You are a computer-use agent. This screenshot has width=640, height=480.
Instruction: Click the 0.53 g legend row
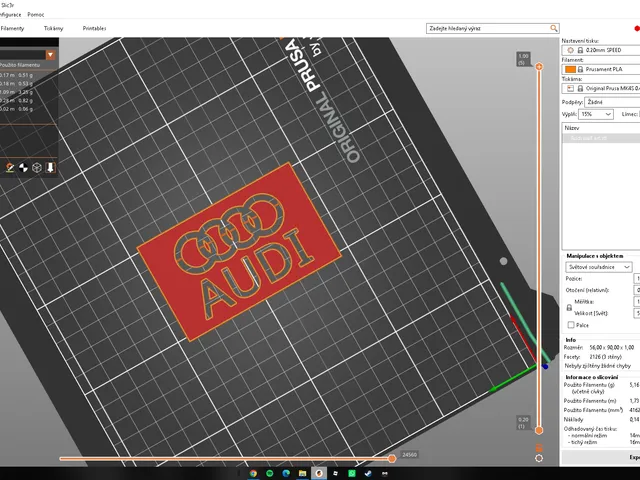tap(16, 83)
